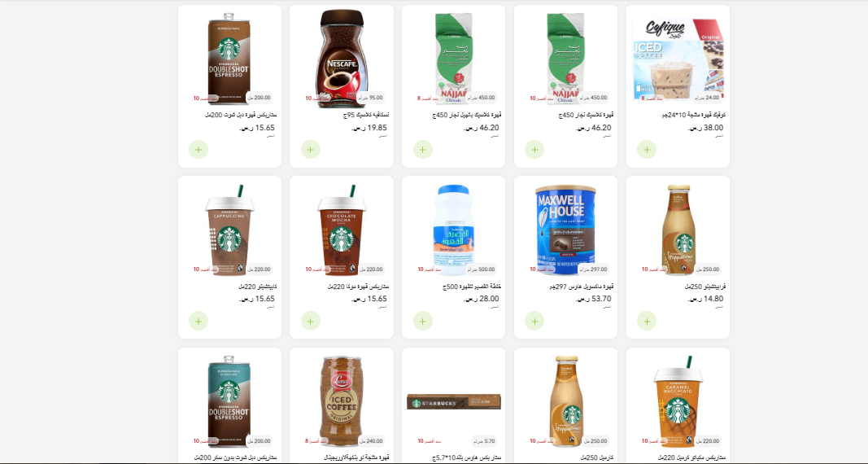This screenshot has height=464, width=868.
Task: Add Maxwell House coffee to cart
Action: click(x=534, y=322)
